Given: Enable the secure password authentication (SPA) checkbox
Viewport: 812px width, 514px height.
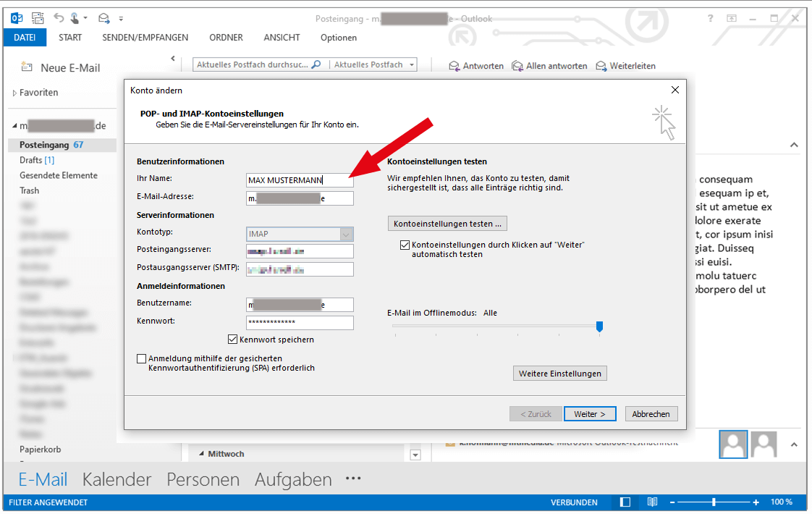Looking at the screenshot, I should (x=141, y=358).
